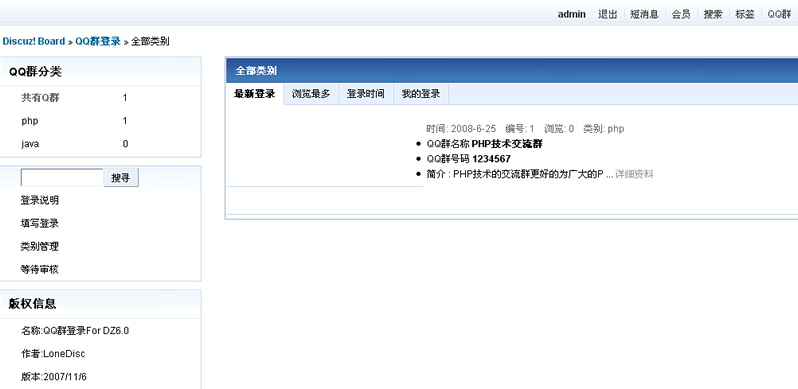Open the 标签 tags page
Screen dimensions: 798x389
(745, 14)
